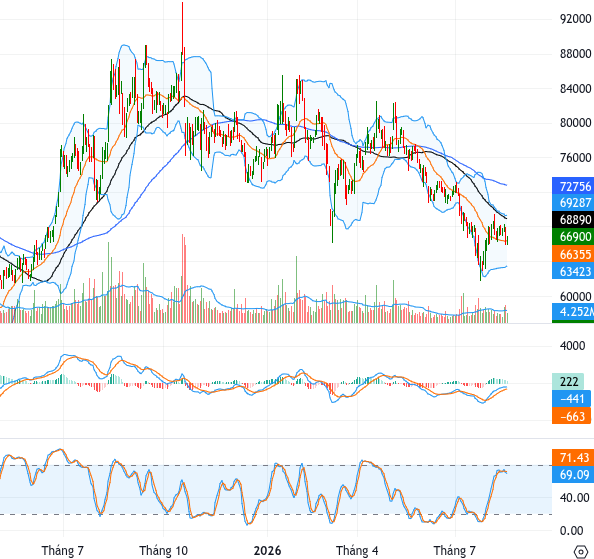The height and width of the screenshot is (559, 594).
Task: Select the 2026 time axis label
Action: tap(267, 550)
